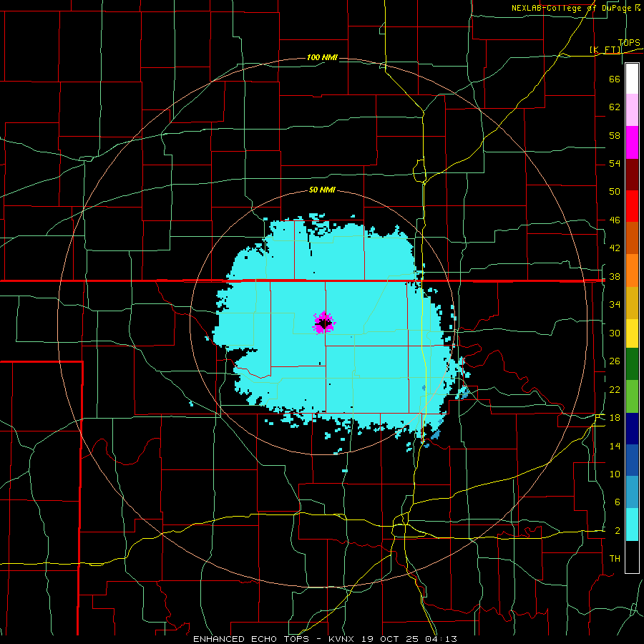This screenshot has height=644, width=644.
Task: Click the '22' legend value
Action: (x=615, y=390)
